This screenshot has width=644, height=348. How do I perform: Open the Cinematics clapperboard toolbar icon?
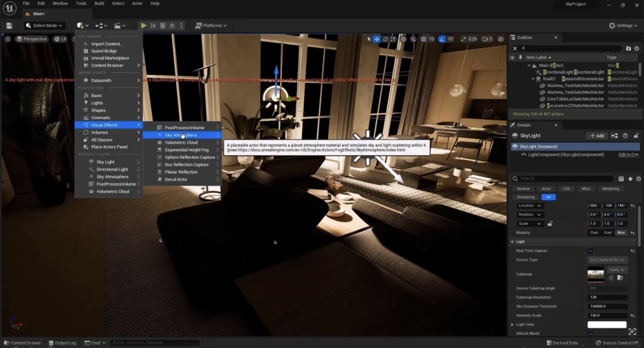(120, 25)
